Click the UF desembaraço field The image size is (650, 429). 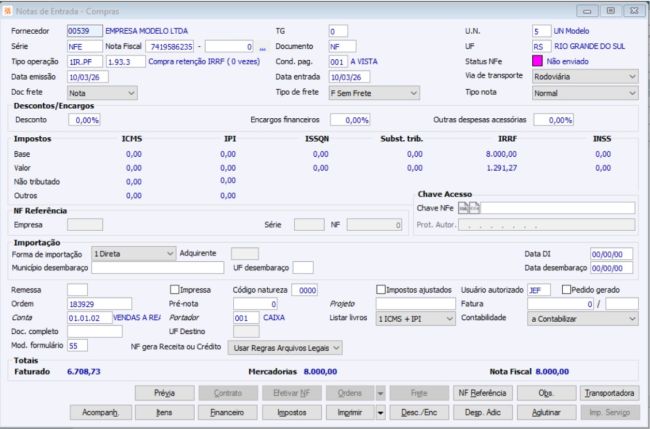coord(303,268)
